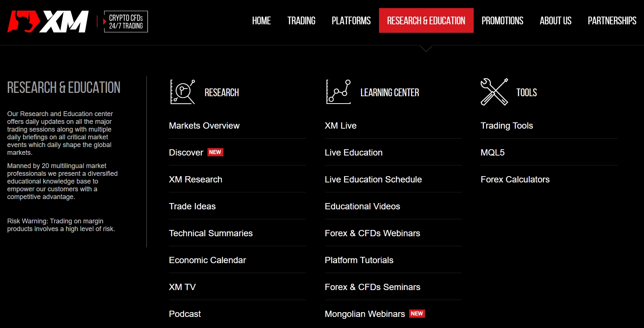Open Live Education
Viewport: 644px width, 328px height.
354,153
